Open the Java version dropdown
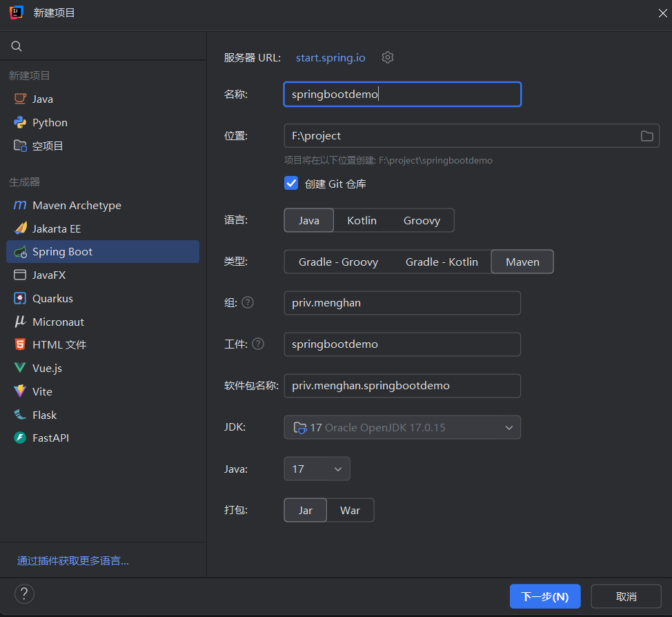Image resolution: width=672 pixels, height=617 pixels. tap(317, 469)
